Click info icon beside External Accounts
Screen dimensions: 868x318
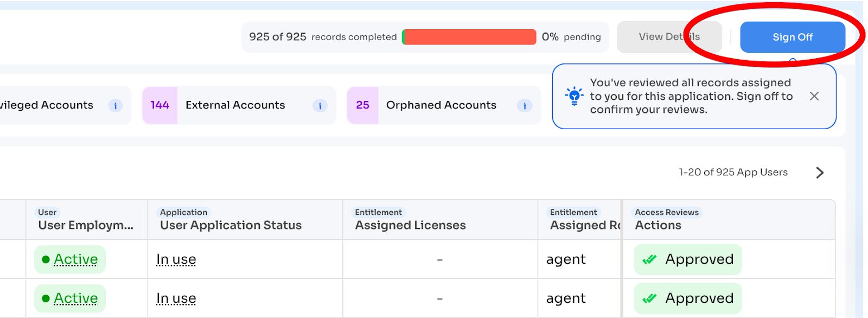click(320, 106)
